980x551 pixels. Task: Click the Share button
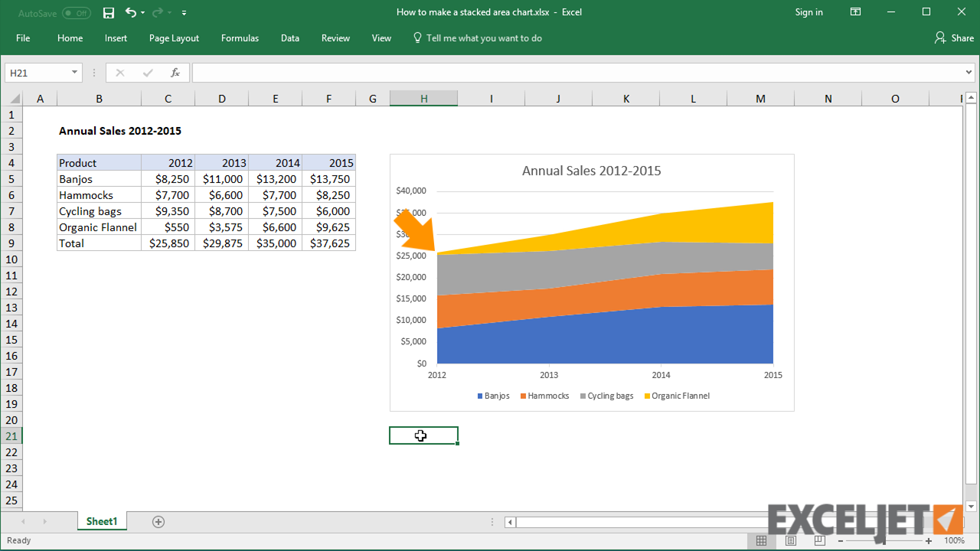tap(954, 37)
